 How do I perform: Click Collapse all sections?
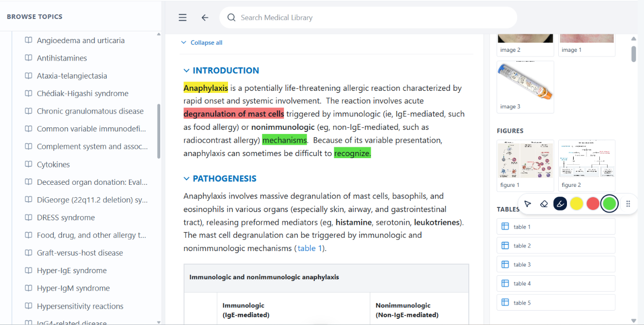tap(202, 43)
